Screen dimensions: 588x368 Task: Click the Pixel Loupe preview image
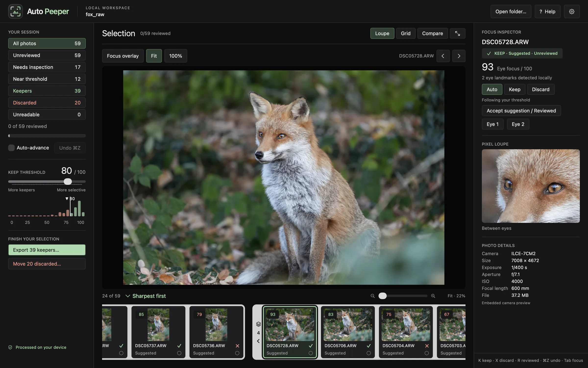coord(531,186)
